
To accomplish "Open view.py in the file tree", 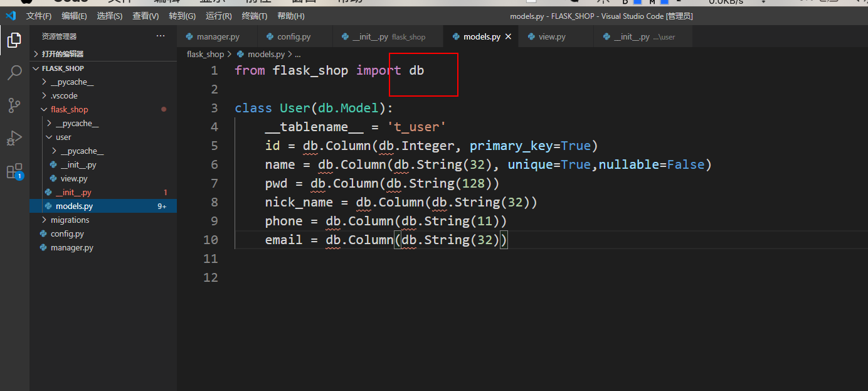I will 103,178.
